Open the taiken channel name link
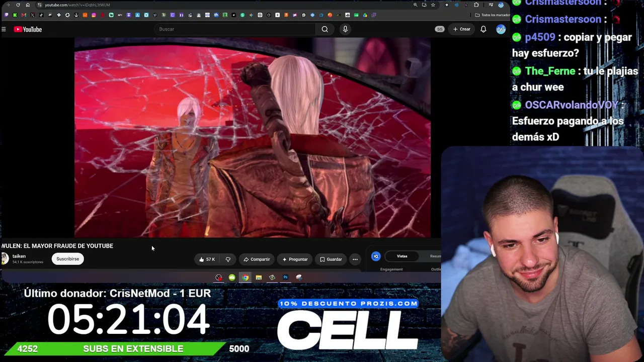Viewport: 644px width, 362px height. [x=19, y=256]
